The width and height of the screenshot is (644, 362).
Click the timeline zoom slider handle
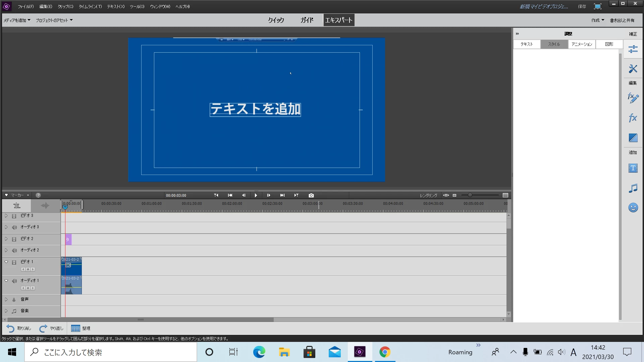[x=470, y=195]
